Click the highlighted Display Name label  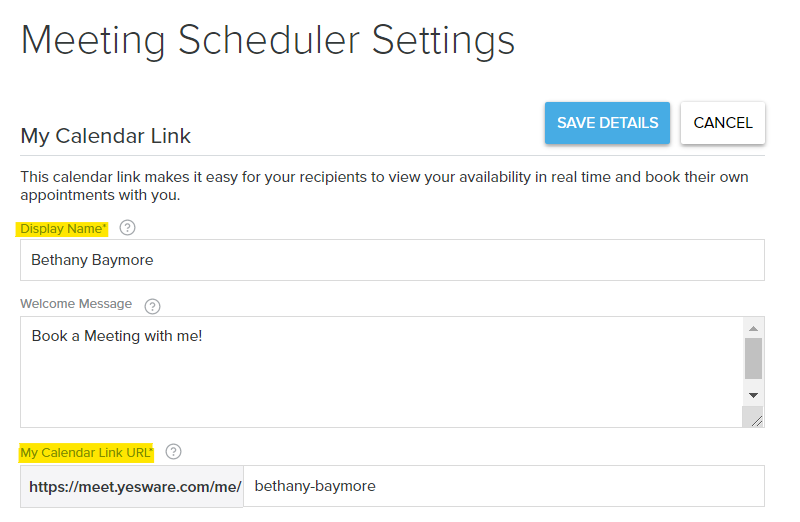pyautogui.click(x=63, y=229)
